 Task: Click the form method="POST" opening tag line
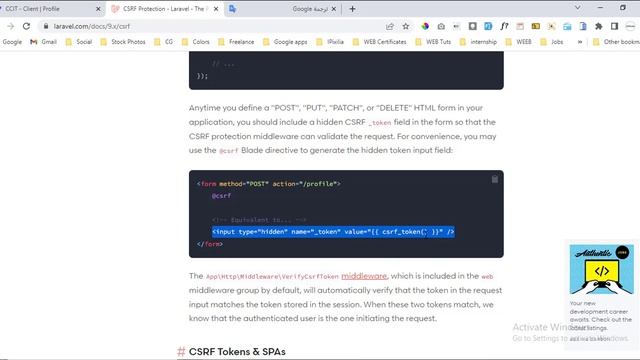pos(269,184)
